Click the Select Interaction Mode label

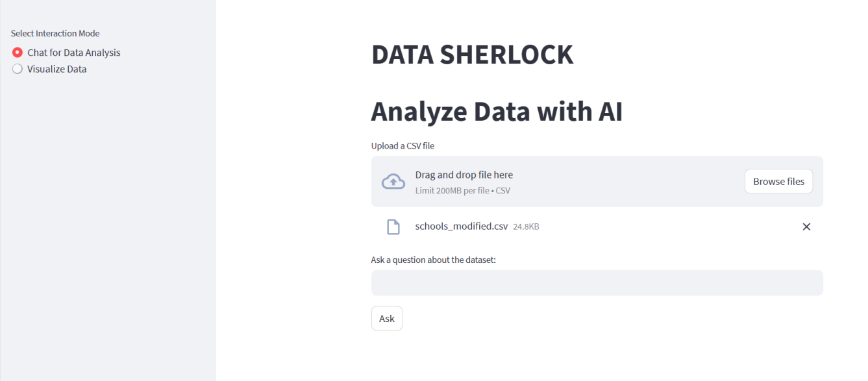point(55,33)
